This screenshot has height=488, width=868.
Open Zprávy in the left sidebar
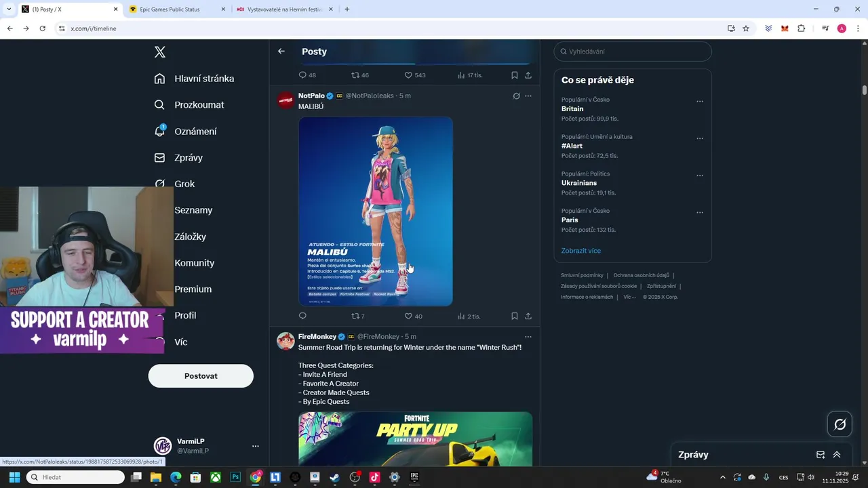click(178, 158)
